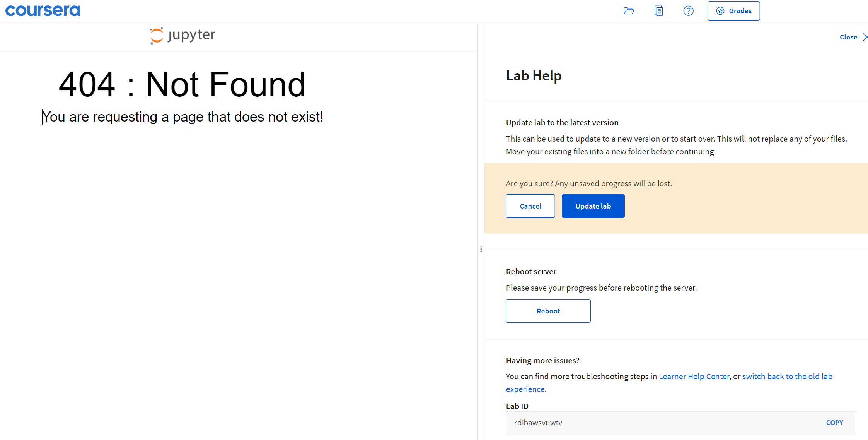868x440 pixels.
Task: Confirm with the Update lab button
Action: click(x=593, y=206)
